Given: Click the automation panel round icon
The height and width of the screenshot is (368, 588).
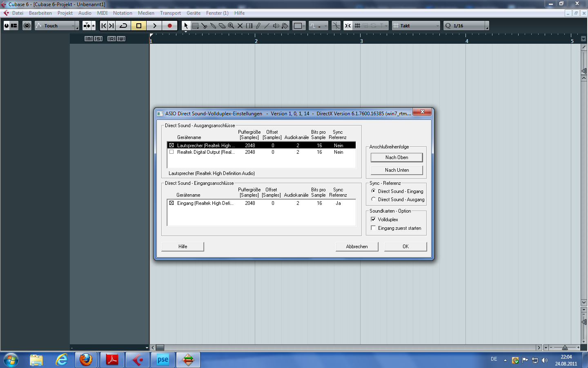Looking at the screenshot, I should click(x=27, y=26).
